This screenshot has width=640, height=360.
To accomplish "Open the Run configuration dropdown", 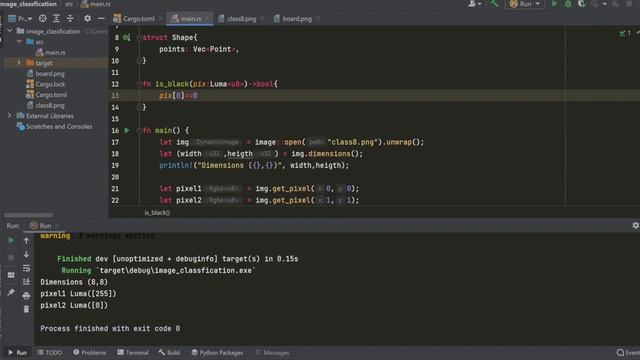I will click(524, 4).
